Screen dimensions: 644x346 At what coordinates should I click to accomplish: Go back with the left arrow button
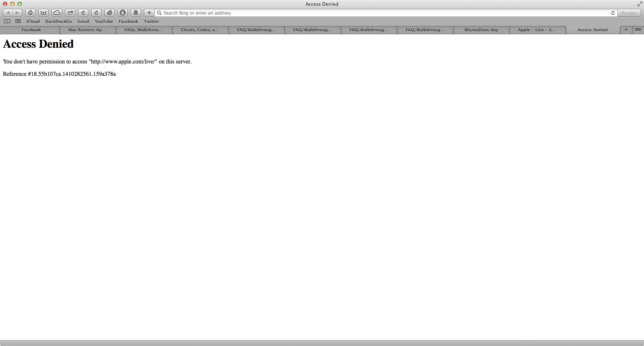pos(8,13)
